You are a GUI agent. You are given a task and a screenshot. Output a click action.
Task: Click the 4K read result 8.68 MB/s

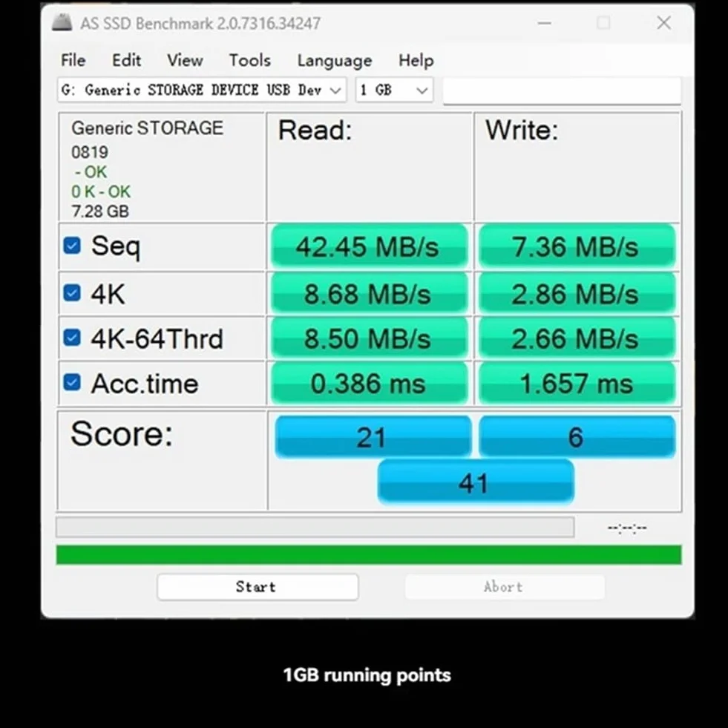click(x=369, y=293)
